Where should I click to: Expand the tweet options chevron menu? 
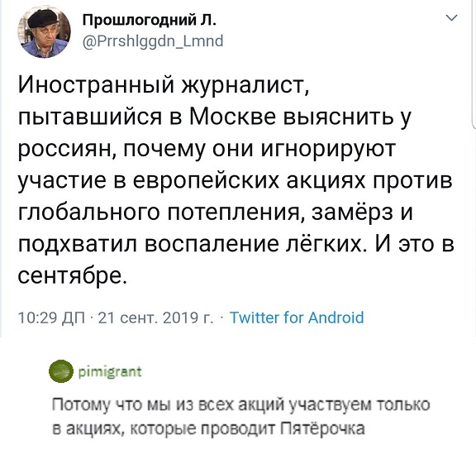(x=452, y=18)
